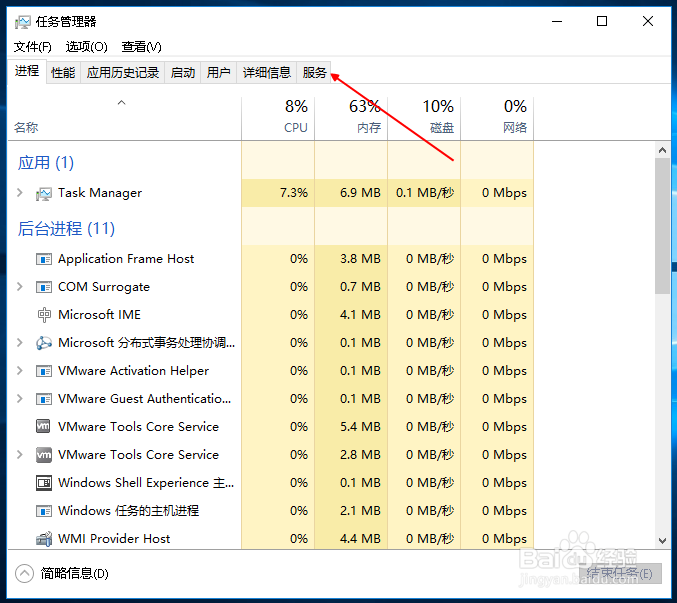The width and height of the screenshot is (677, 603).
Task: Click the 4.1 MB memory value
Action: click(360, 315)
